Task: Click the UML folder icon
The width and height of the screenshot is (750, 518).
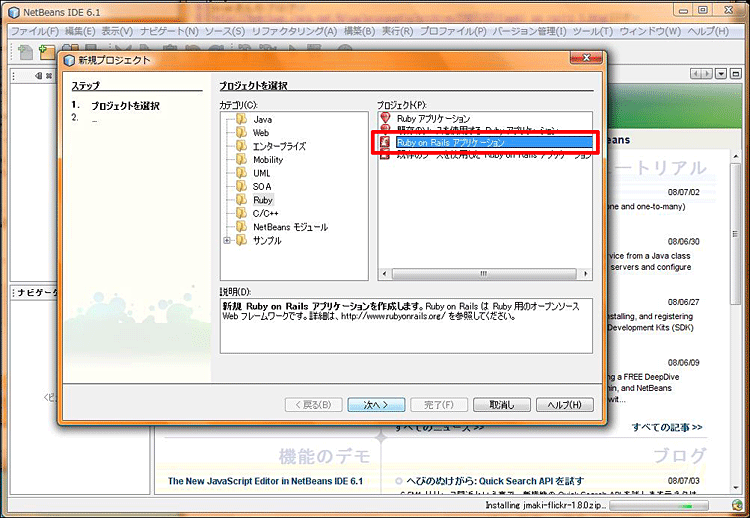Action: [242, 173]
